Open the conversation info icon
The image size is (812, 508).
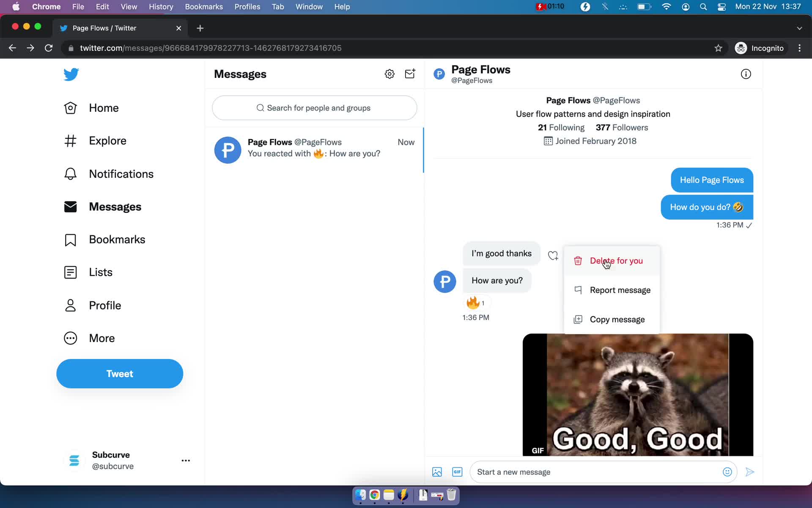pos(746,74)
